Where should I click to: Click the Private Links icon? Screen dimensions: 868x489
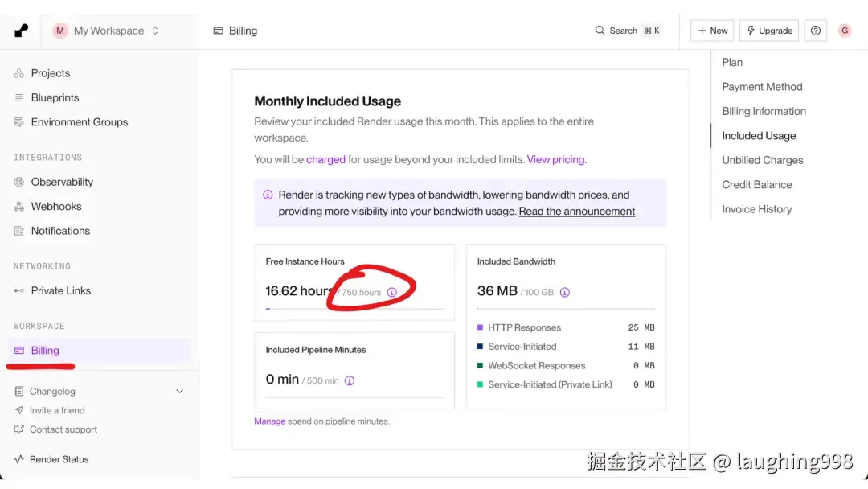(x=18, y=290)
